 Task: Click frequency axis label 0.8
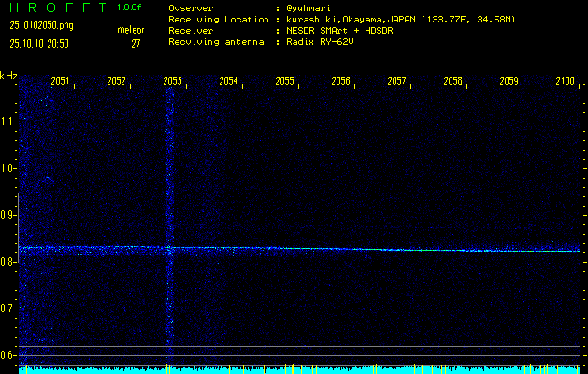pyautogui.click(x=8, y=262)
